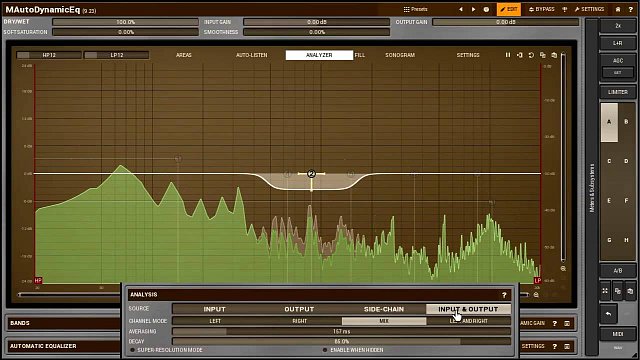This screenshot has height=360, width=640.
Task: Zoom using the magnifier by LP marker
Action: click(536, 294)
